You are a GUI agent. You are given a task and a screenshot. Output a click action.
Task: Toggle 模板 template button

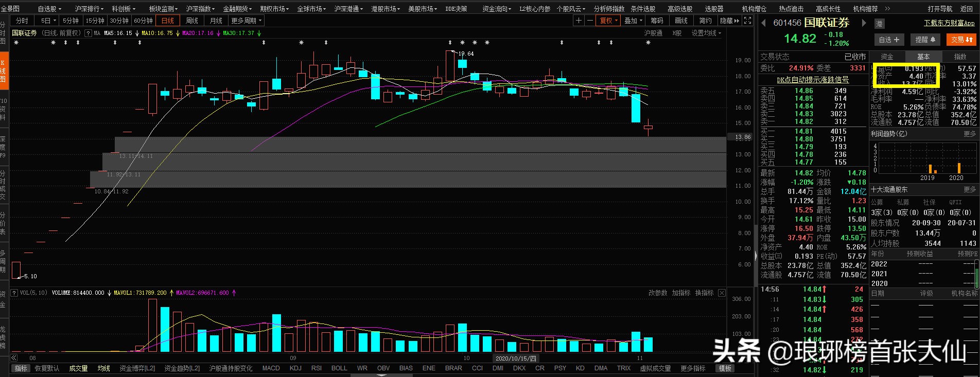[725, 368]
